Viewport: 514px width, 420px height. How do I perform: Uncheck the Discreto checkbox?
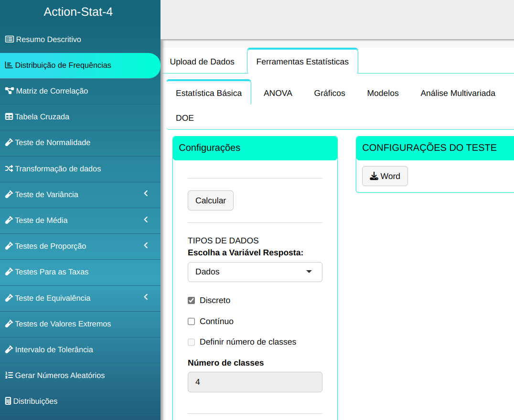coord(192,301)
